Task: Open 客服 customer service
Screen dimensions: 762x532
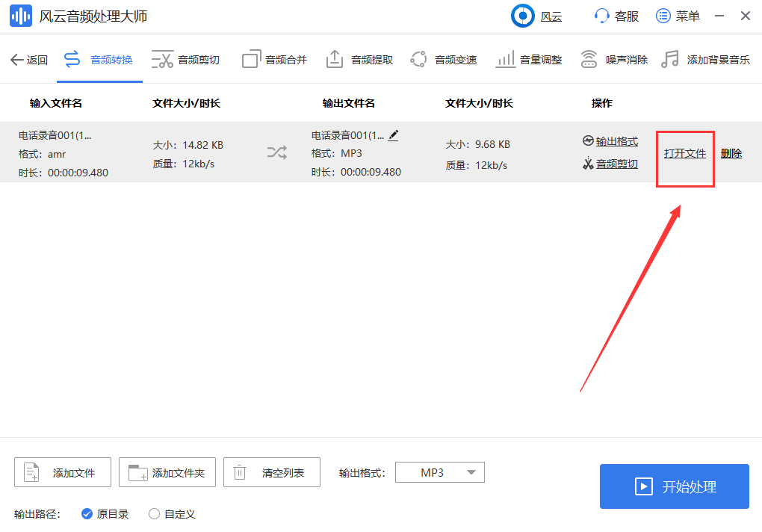Action: coord(616,16)
